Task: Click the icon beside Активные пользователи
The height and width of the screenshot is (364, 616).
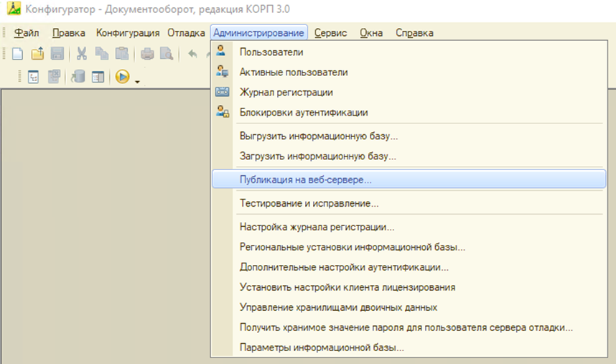Action: [222, 71]
